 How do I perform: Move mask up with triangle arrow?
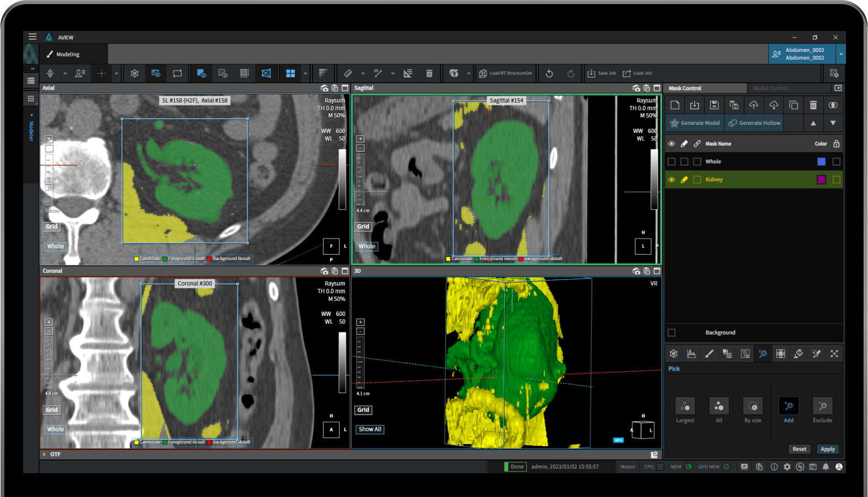point(813,123)
